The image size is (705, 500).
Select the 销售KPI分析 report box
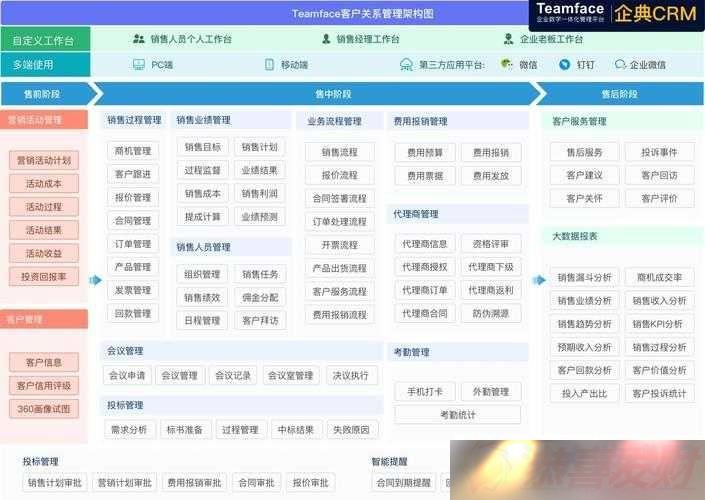click(659, 324)
